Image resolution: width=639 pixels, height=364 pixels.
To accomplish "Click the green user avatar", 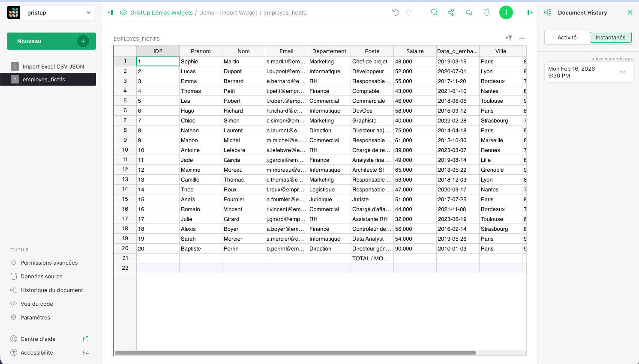I will (x=506, y=12).
